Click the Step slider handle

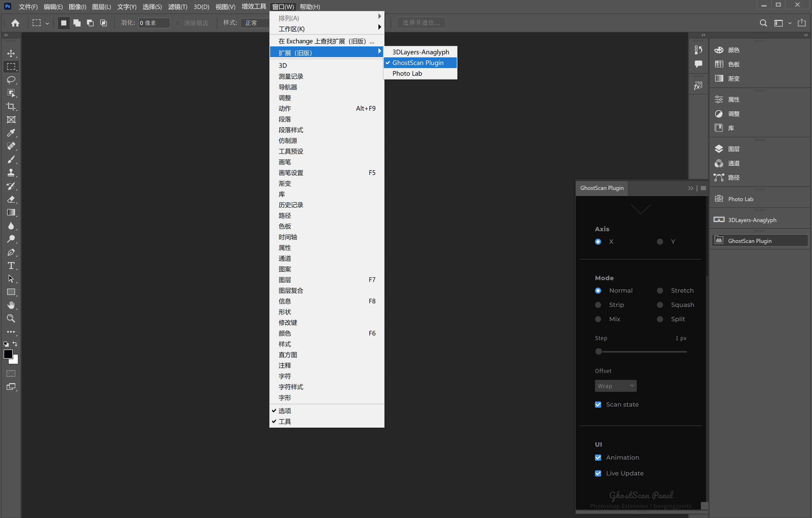[599, 352]
